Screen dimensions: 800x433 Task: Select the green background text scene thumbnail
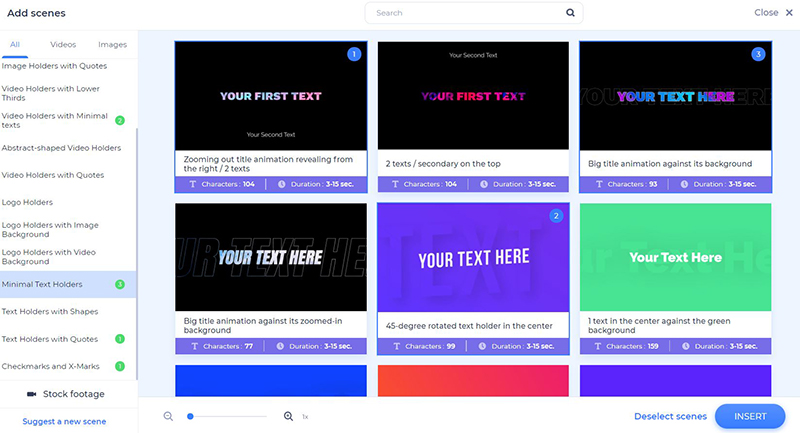click(x=675, y=257)
